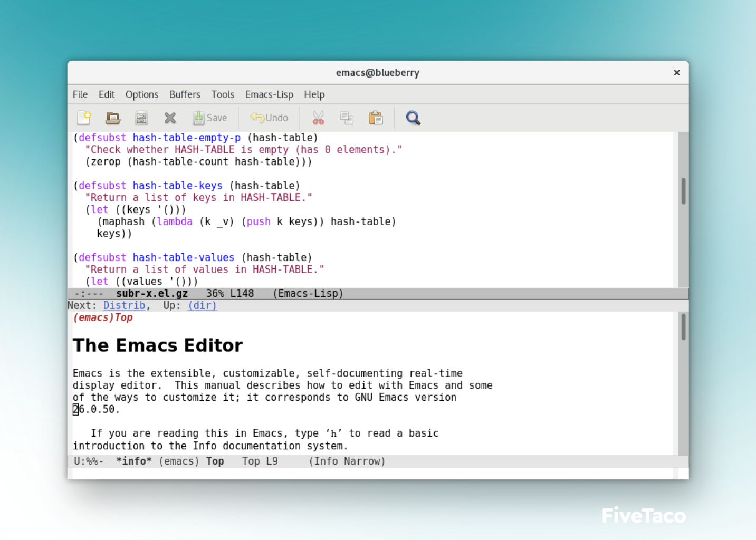This screenshot has width=756, height=540.
Task: Open the Options menu
Action: click(x=142, y=94)
